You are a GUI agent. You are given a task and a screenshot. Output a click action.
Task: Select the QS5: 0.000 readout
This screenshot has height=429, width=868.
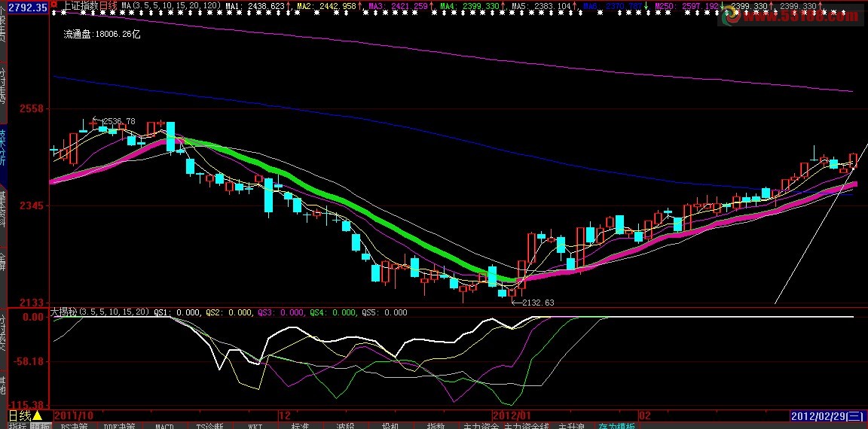tap(385, 312)
